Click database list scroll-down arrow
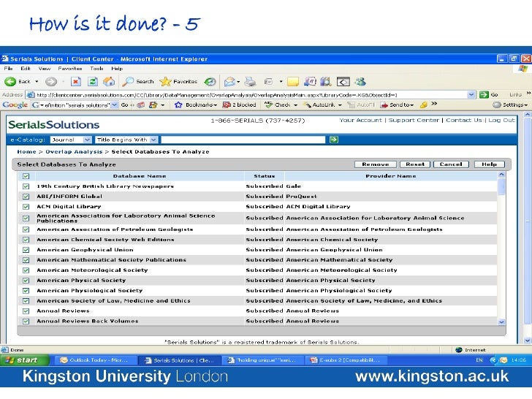Viewport: 532px width, 399px height. point(501,322)
